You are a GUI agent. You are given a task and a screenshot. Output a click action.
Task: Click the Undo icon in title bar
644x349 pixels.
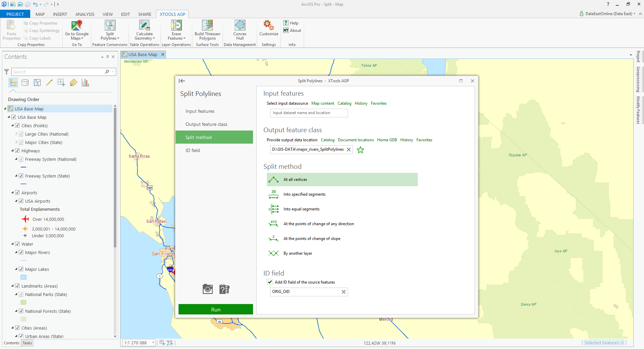(x=35, y=4)
